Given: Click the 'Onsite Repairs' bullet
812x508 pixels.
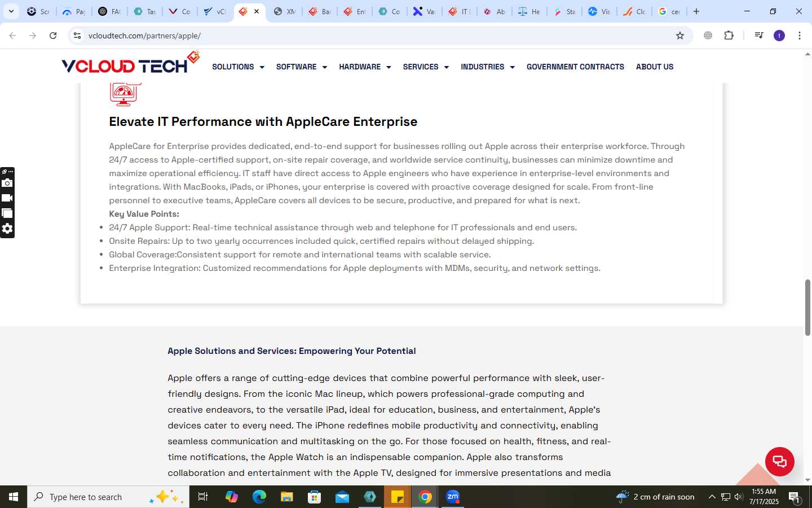Looking at the screenshot, I should tap(321, 241).
